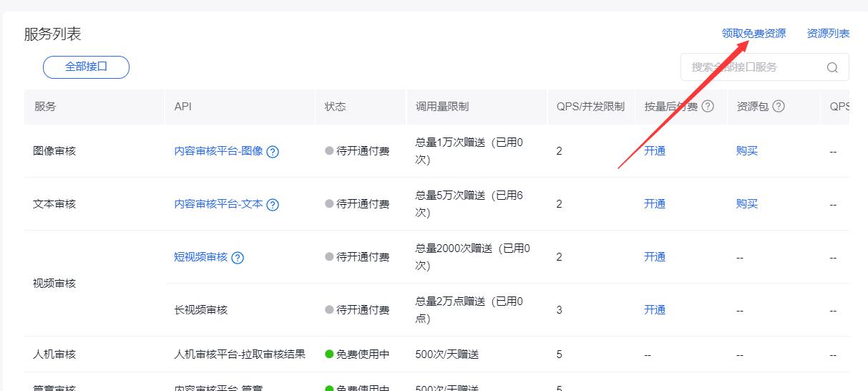Image resolution: width=868 pixels, height=391 pixels.
Task: Open help icon beside 内容审核平台-图像
Action: (x=273, y=152)
